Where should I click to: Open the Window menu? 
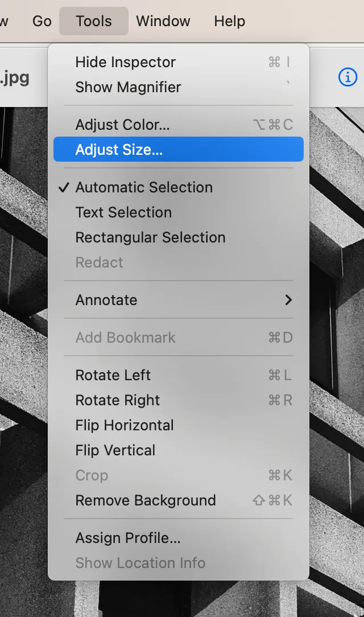click(163, 21)
